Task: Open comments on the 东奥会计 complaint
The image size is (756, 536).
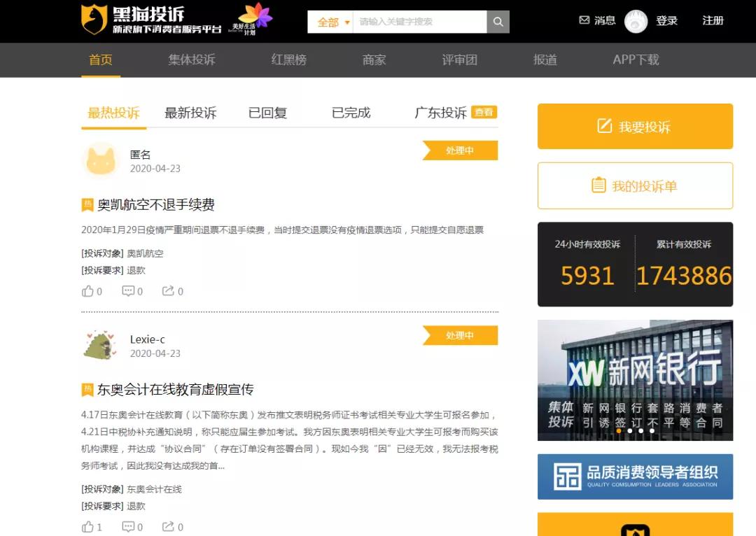Action: pyautogui.click(x=128, y=526)
